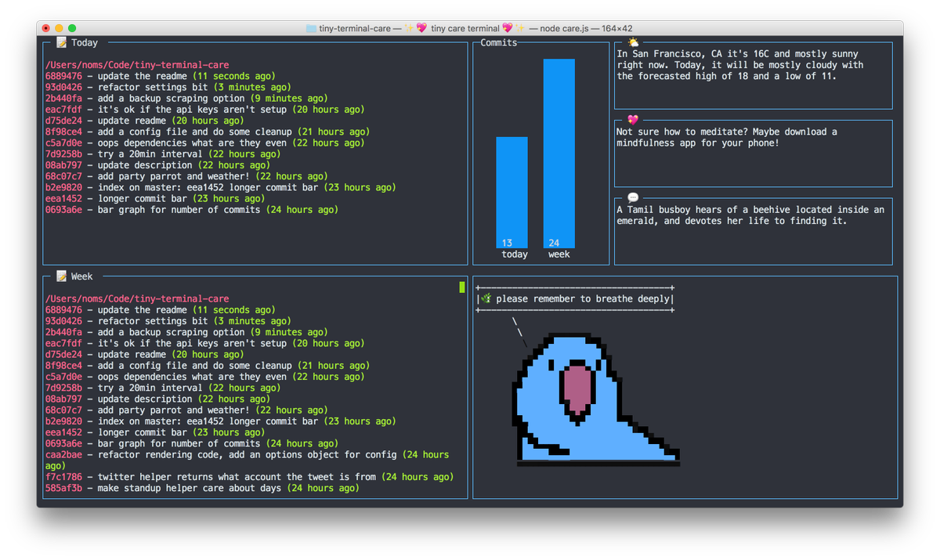
Task: Click the 'week' label under the bar chart
Action: pyautogui.click(x=559, y=255)
